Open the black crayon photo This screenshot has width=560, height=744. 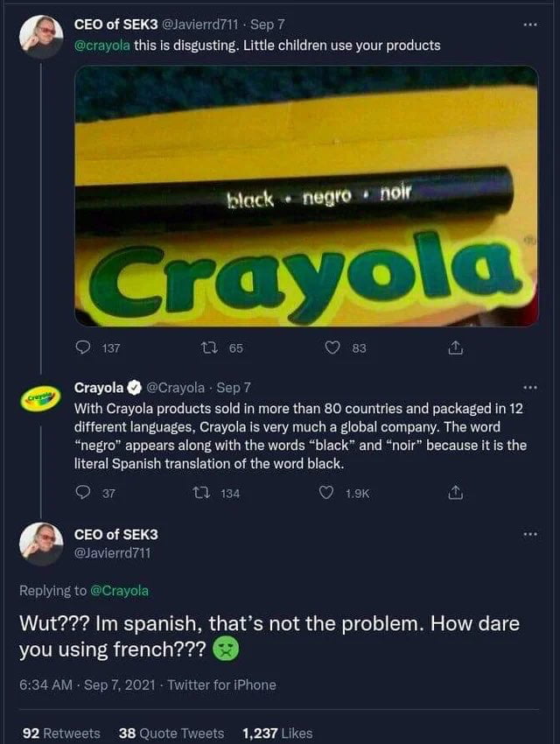pos(306,196)
